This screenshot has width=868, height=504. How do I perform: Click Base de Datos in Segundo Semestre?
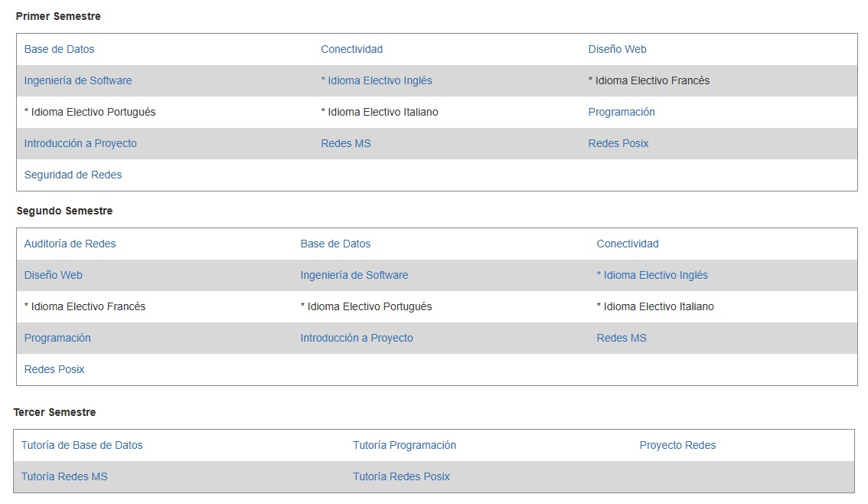click(335, 244)
